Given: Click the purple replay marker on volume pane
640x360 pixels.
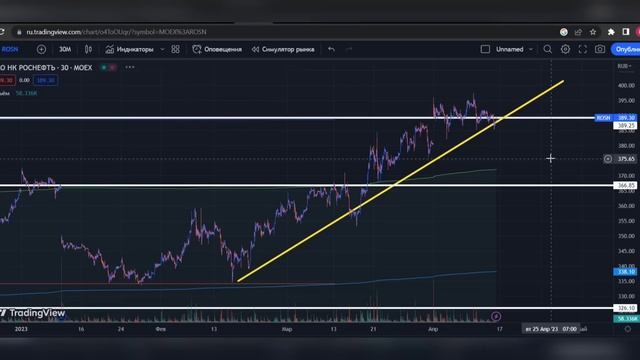Looking at the screenshot, I should click(496, 316).
